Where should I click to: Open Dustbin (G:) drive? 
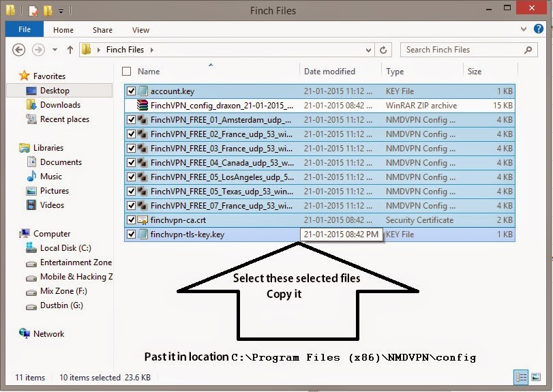click(61, 305)
